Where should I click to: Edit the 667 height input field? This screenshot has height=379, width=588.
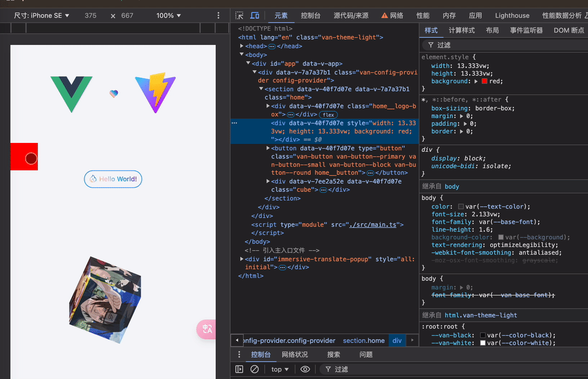click(127, 15)
